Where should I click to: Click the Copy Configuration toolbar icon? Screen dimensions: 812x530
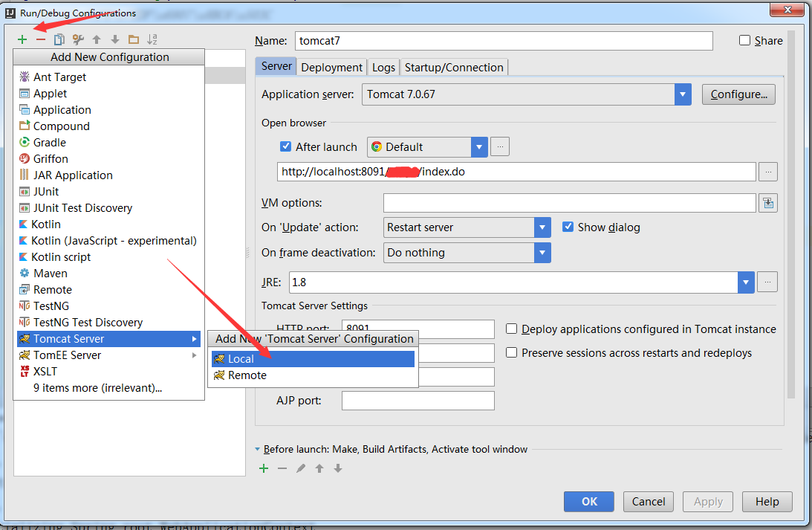pos(59,39)
